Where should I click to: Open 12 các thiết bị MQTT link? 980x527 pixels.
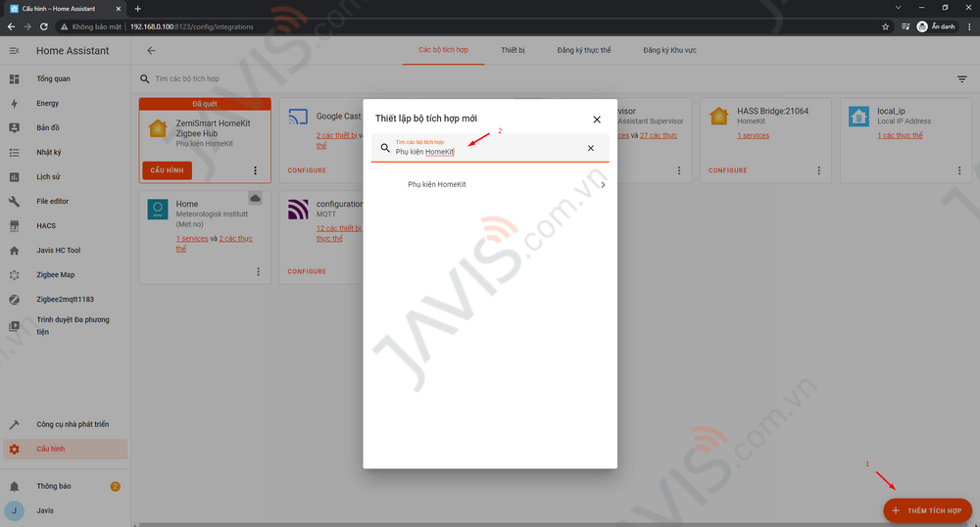[339, 228]
